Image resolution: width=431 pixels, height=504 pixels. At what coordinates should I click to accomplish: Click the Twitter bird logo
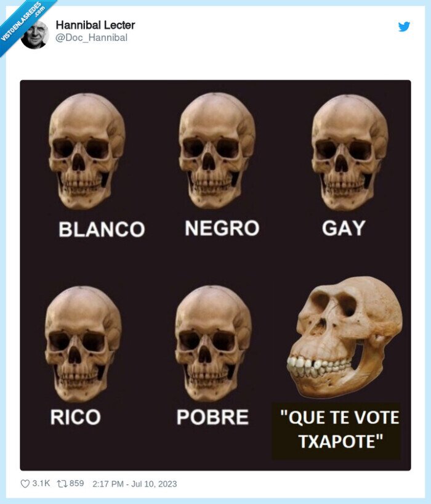coord(404,26)
